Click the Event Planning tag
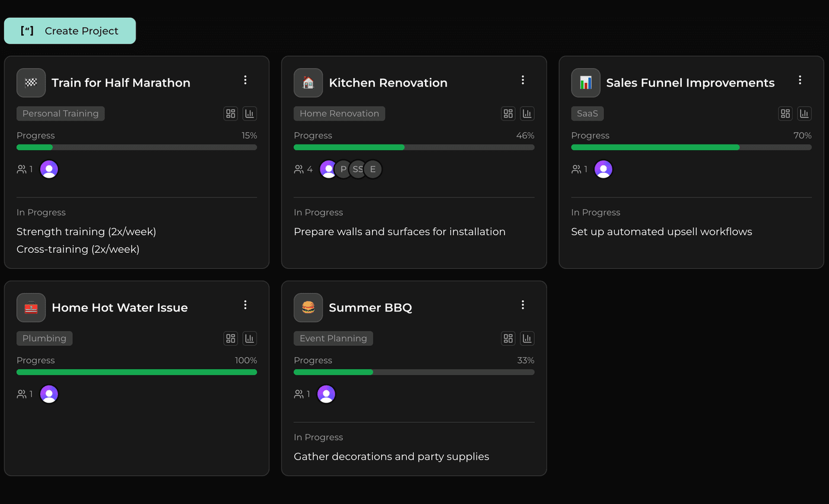Viewport: 829px width, 504px height. (333, 339)
